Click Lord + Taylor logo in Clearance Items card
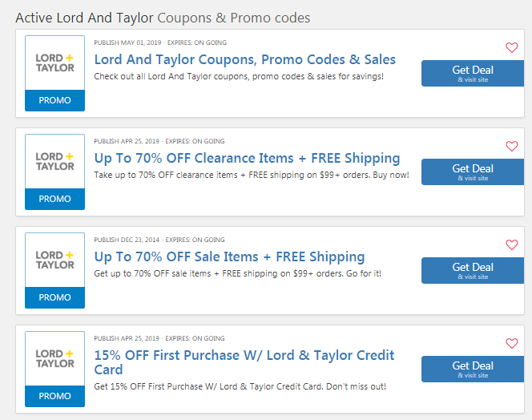The image size is (532, 420). click(x=54, y=161)
